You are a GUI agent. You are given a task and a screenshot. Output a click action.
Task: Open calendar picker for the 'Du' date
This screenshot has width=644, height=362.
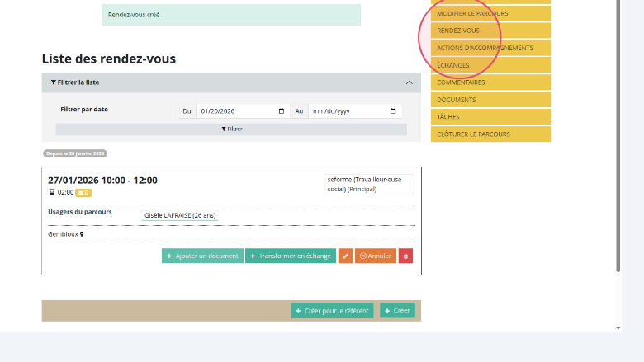[282, 111]
